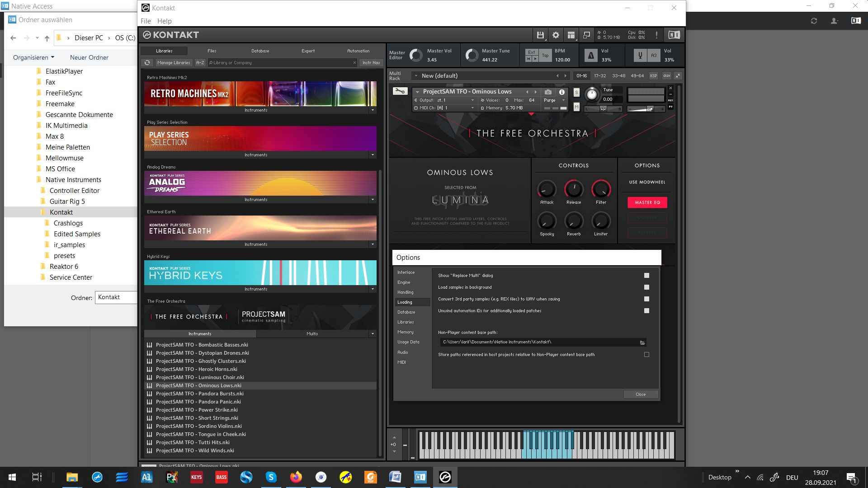
Task: Mute the Ominous Lows instrument with M
Action: (x=576, y=107)
